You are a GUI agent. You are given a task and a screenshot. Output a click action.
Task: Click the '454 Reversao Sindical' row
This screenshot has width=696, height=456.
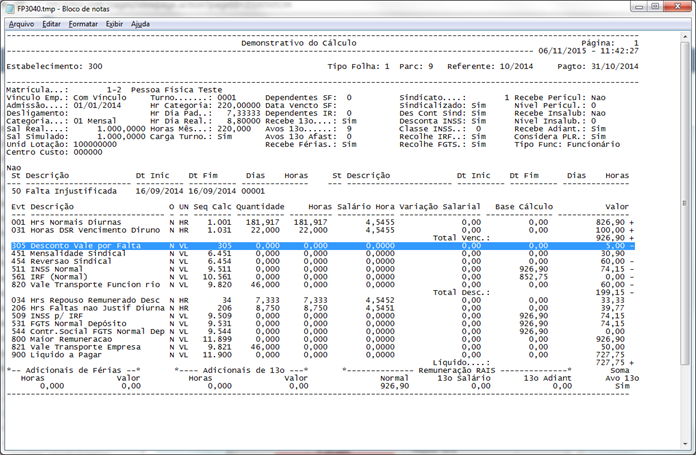(323, 261)
